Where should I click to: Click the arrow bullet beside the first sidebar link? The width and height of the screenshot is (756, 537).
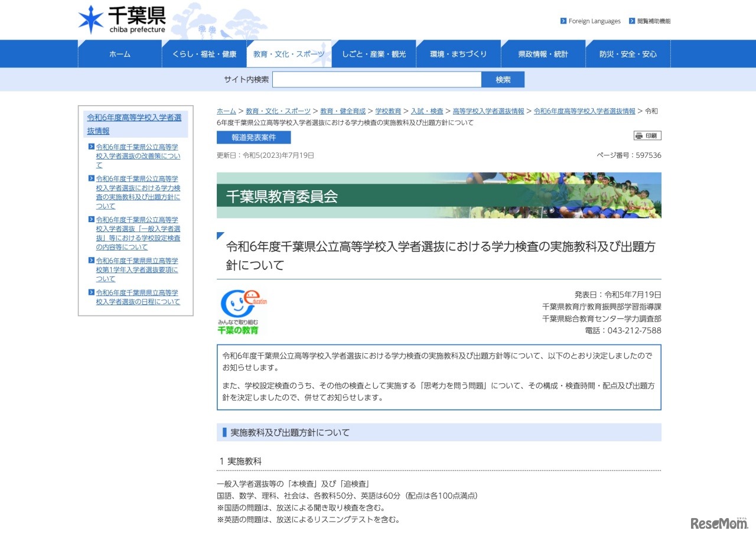tap(92, 147)
